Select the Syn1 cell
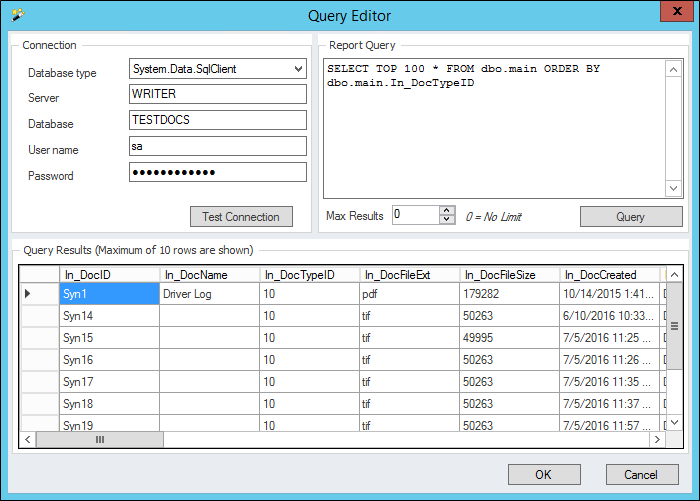 click(x=109, y=293)
